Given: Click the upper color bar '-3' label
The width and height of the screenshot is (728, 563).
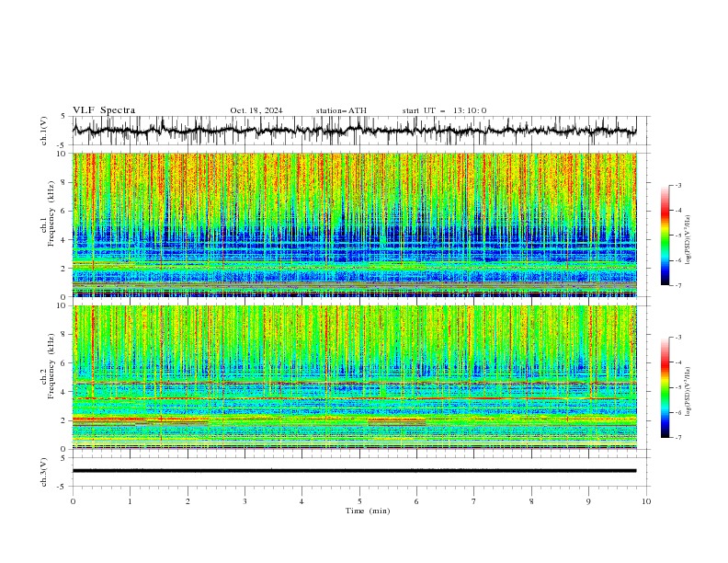Looking at the screenshot, I should coord(678,185).
